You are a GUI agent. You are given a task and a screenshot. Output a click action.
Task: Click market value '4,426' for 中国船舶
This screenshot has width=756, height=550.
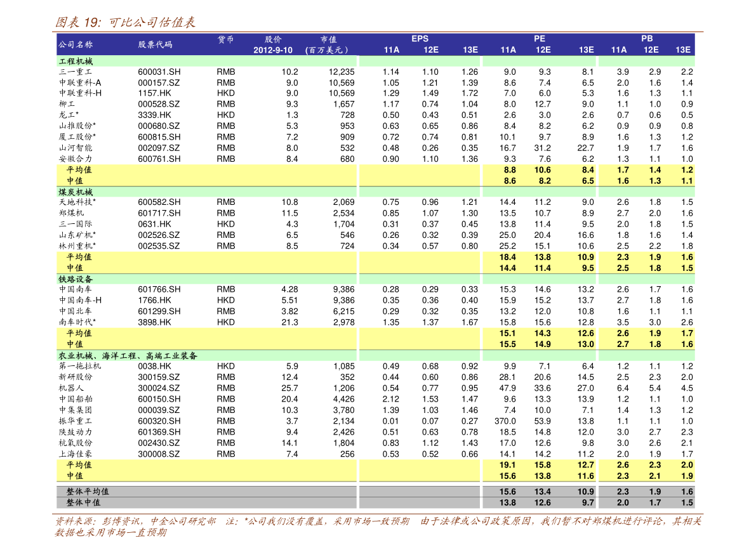[344, 399]
